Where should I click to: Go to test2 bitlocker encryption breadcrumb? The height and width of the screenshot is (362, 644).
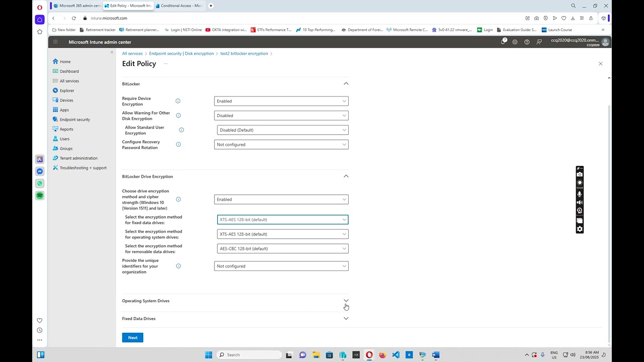pyautogui.click(x=244, y=53)
